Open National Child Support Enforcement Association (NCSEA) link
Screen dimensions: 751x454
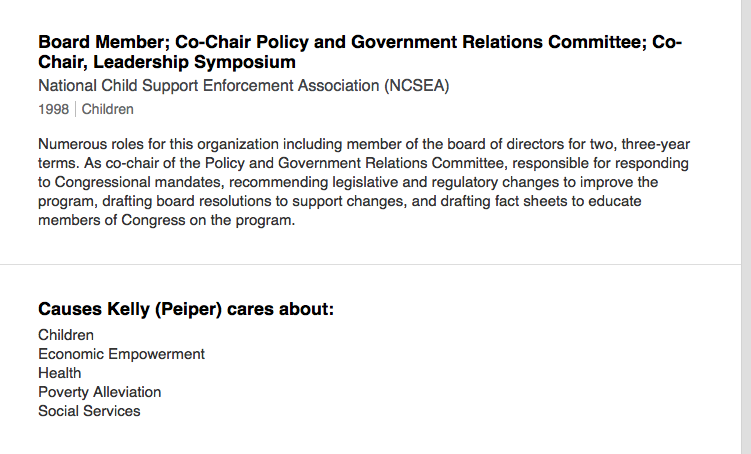tap(244, 86)
